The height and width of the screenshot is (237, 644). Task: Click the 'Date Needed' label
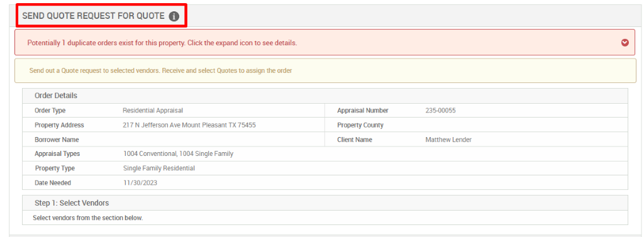point(53,183)
